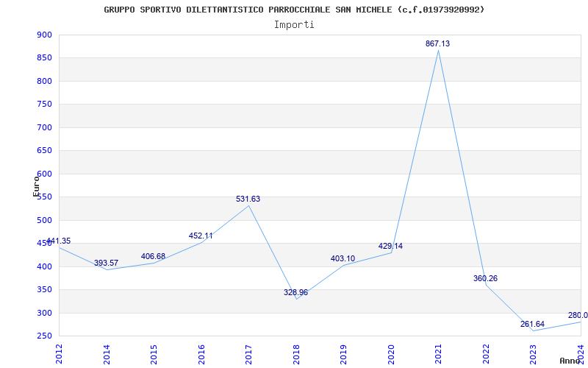Click the Gruppo Sportivo San Michele chart title
The height and width of the screenshot is (368, 588).
(x=294, y=10)
